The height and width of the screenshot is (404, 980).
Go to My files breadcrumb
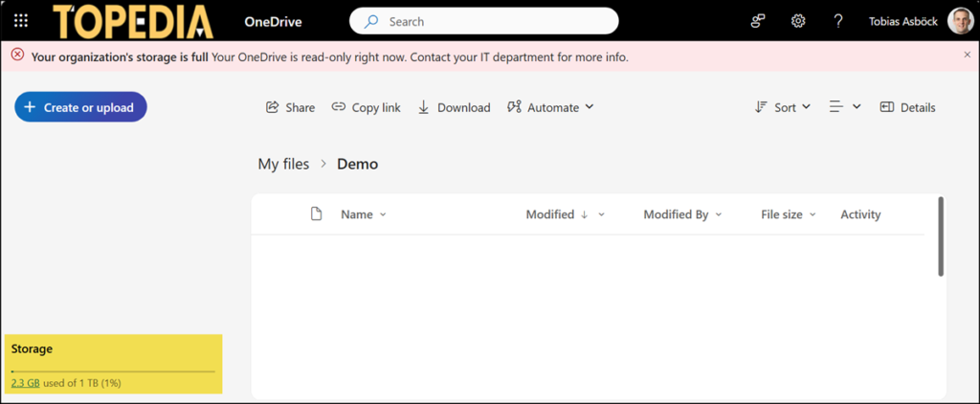pyautogui.click(x=283, y=164)
